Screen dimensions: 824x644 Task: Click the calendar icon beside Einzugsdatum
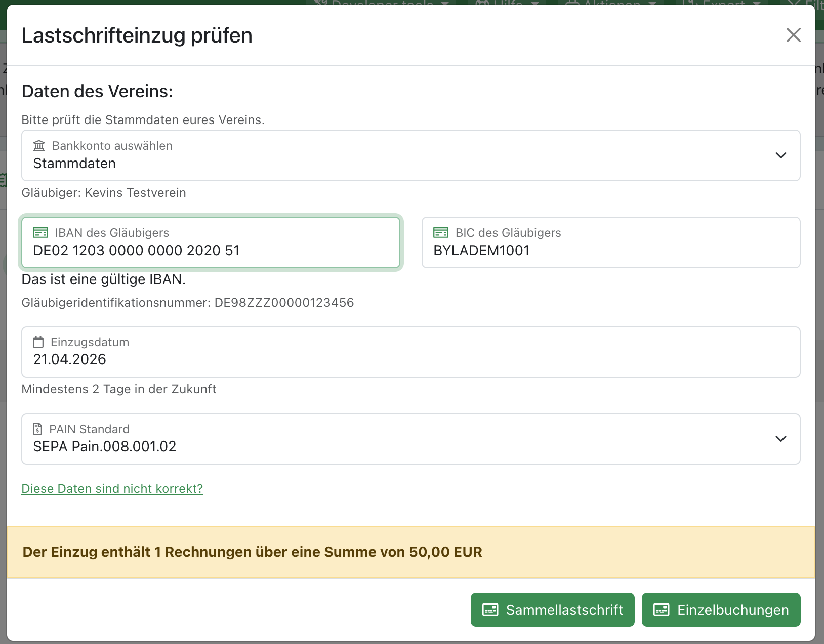coord(38,342)
